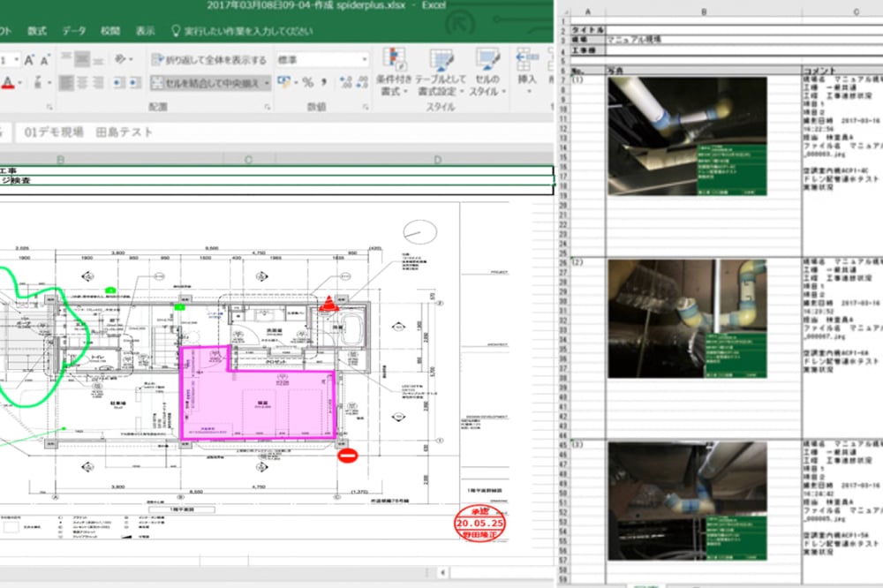Toggle wrap text (折り返して全体を表示する)
This screenshot has height=588, width=883.
[208, 60]
